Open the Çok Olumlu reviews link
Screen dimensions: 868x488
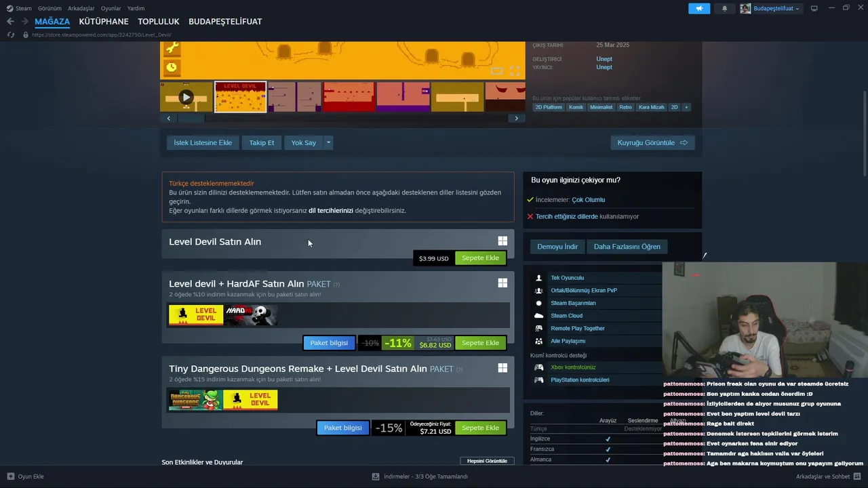588,200
